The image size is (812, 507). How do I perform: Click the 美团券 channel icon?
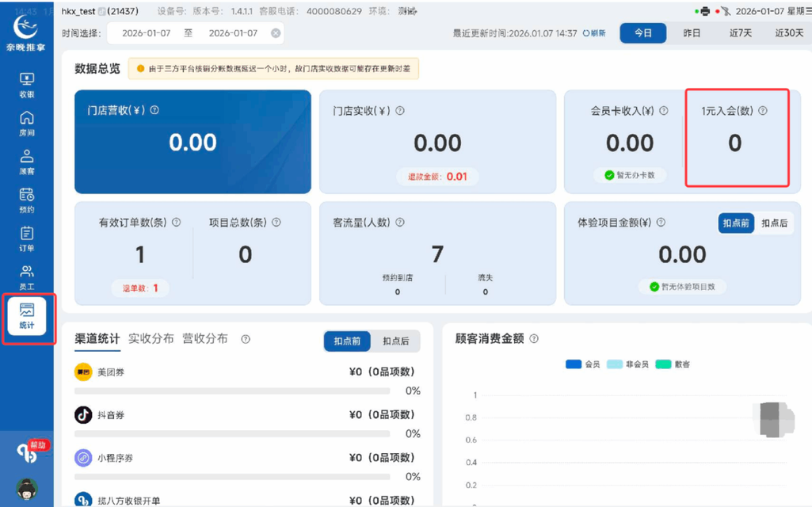click(83, 372)
